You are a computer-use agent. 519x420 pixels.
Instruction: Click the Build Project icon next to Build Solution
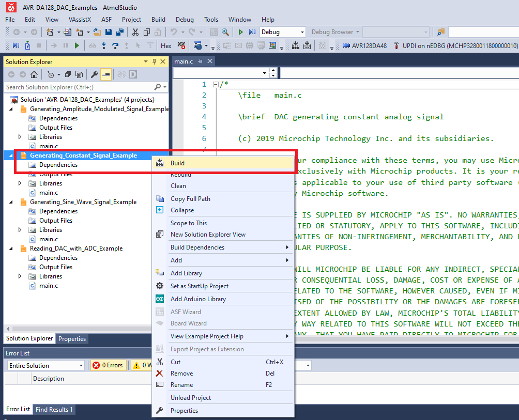click(307, 45)
